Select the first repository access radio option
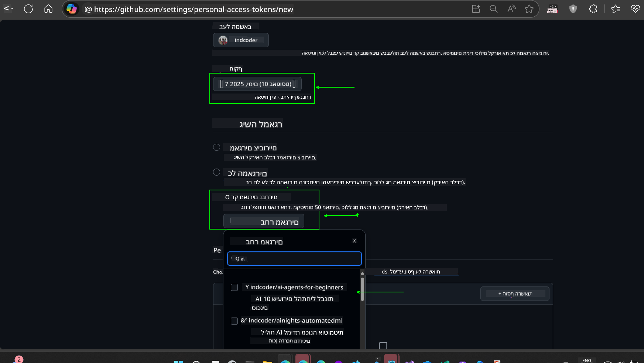 click(x=217, y=147)
